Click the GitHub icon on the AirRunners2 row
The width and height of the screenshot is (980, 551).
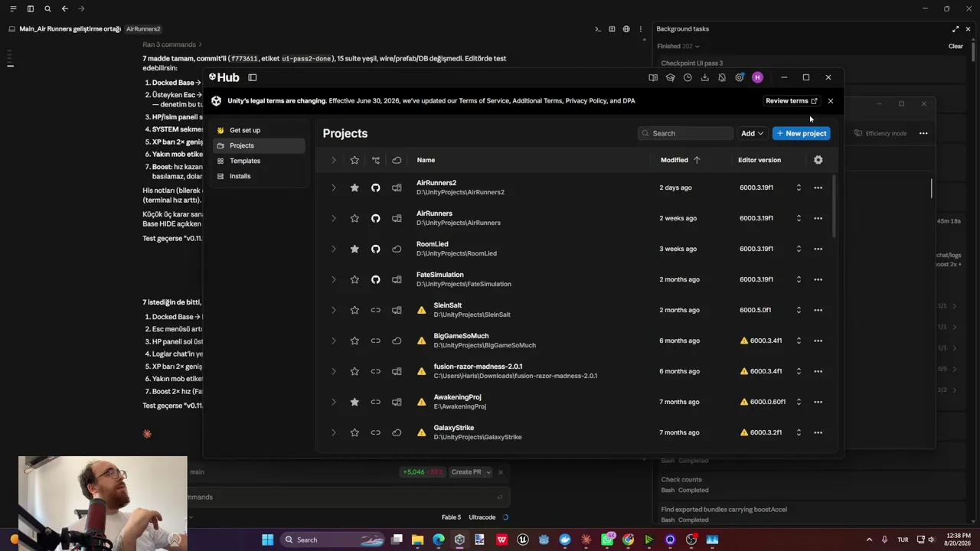[x=376, y=187]
